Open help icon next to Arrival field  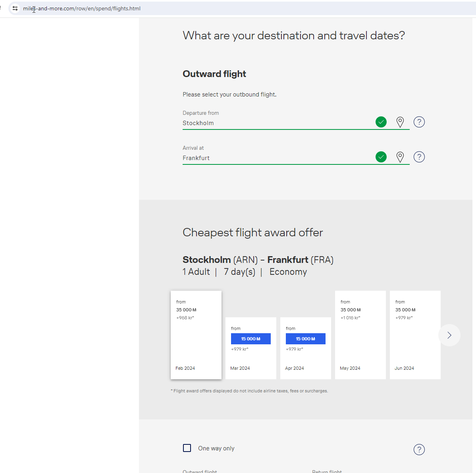(x=419, y=157)
